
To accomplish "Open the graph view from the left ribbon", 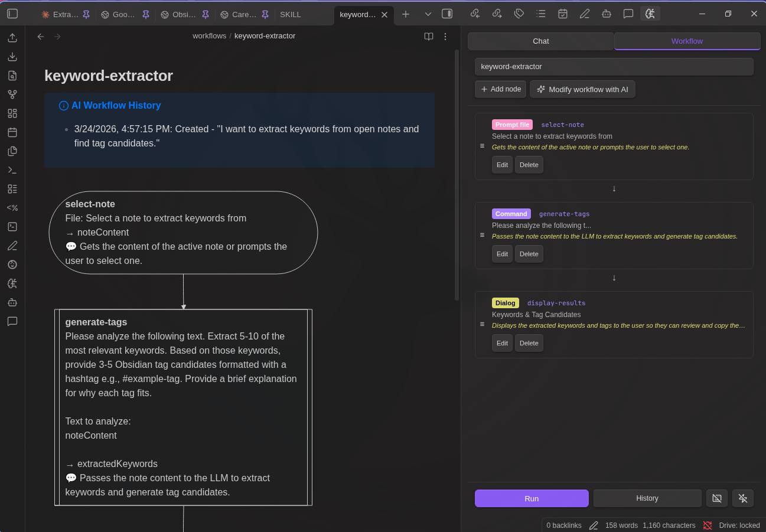I will [x=12, y=94].
